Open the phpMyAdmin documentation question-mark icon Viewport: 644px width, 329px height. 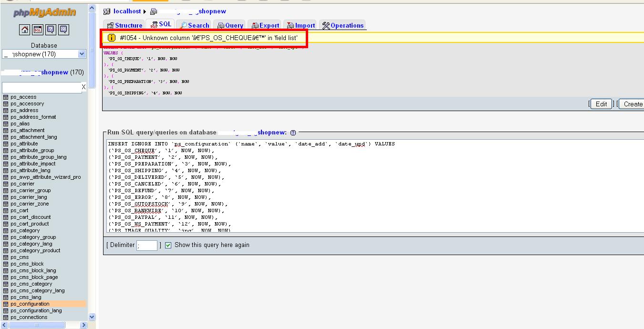(x=51, y=30)
